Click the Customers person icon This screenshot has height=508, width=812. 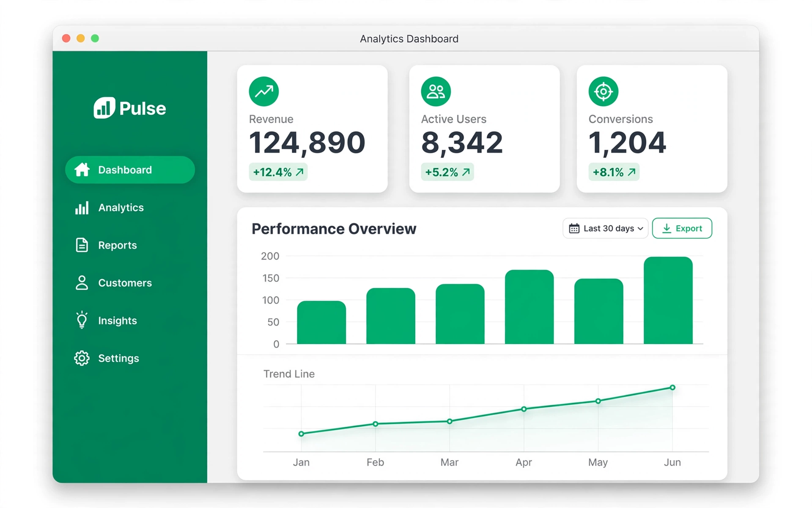(x=82, y=283)
